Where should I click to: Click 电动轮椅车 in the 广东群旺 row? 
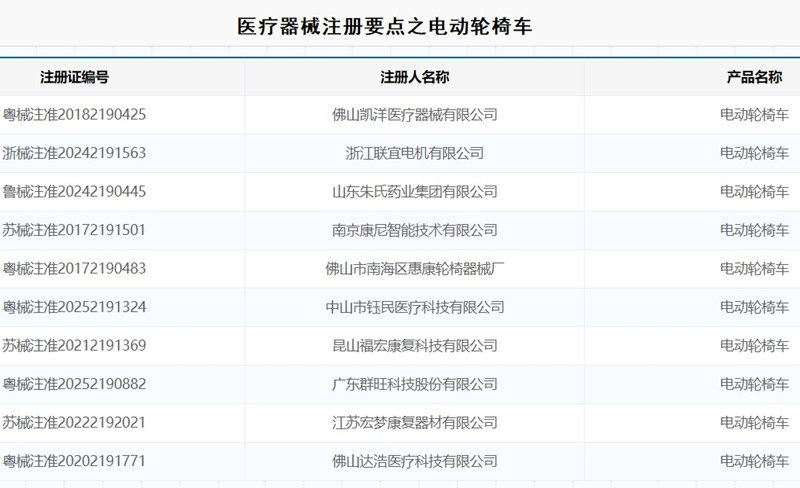point(755,383)
